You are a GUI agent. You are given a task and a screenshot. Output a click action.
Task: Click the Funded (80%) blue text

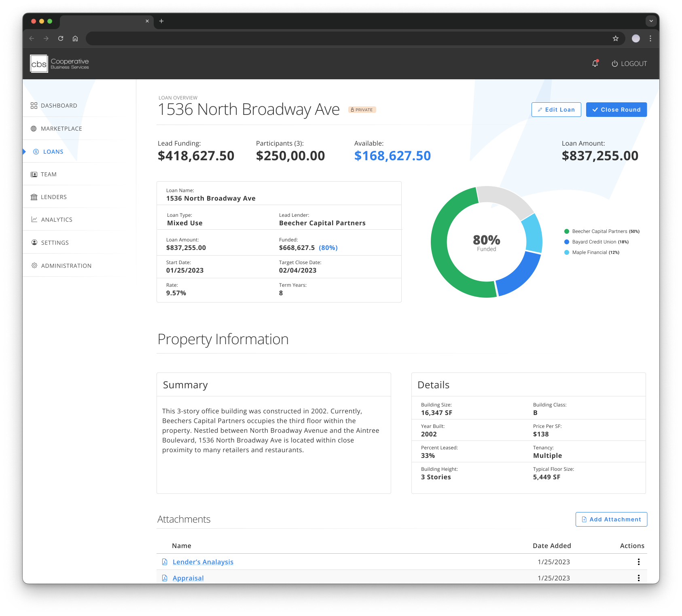point(328,248)
